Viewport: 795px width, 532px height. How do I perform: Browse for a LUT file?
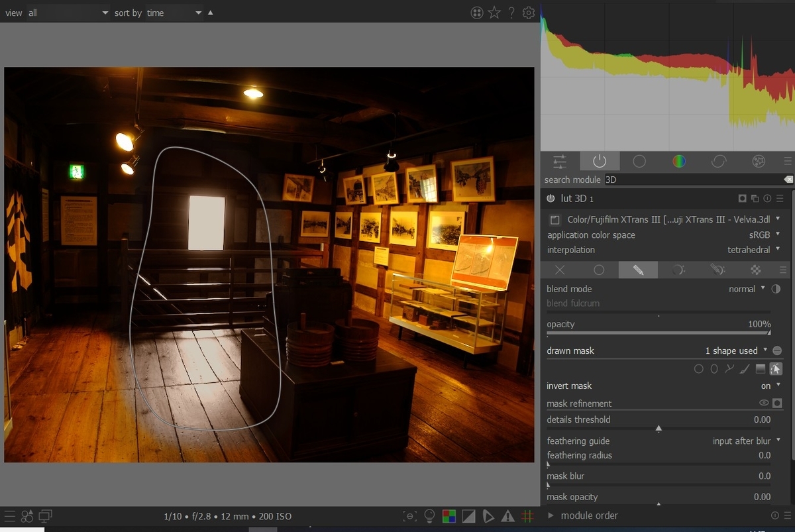555,219
